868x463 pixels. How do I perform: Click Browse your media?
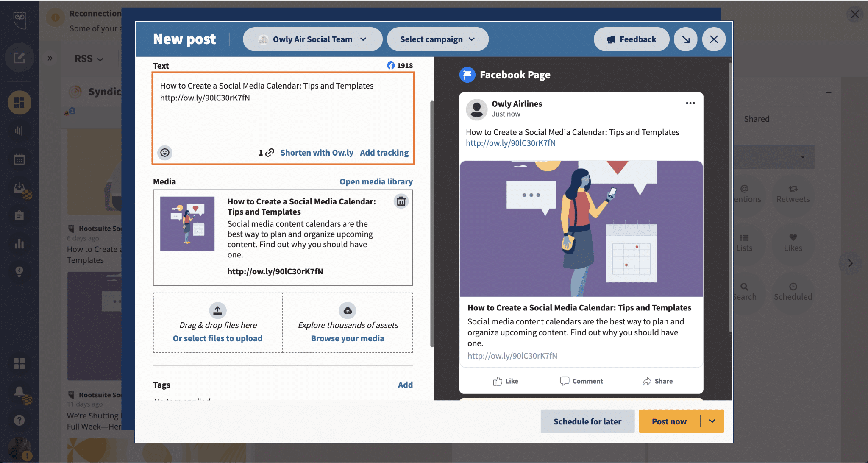click(x=348, y=338)
